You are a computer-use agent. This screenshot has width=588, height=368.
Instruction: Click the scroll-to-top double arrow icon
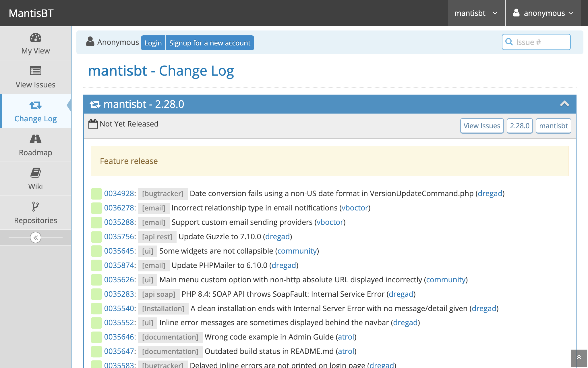[579, 357]
